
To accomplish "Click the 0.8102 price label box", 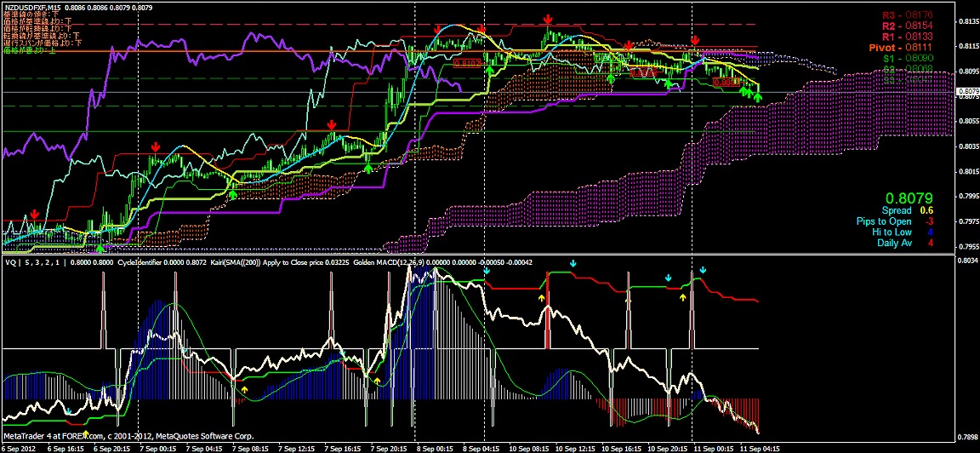I will click(467, 63).
